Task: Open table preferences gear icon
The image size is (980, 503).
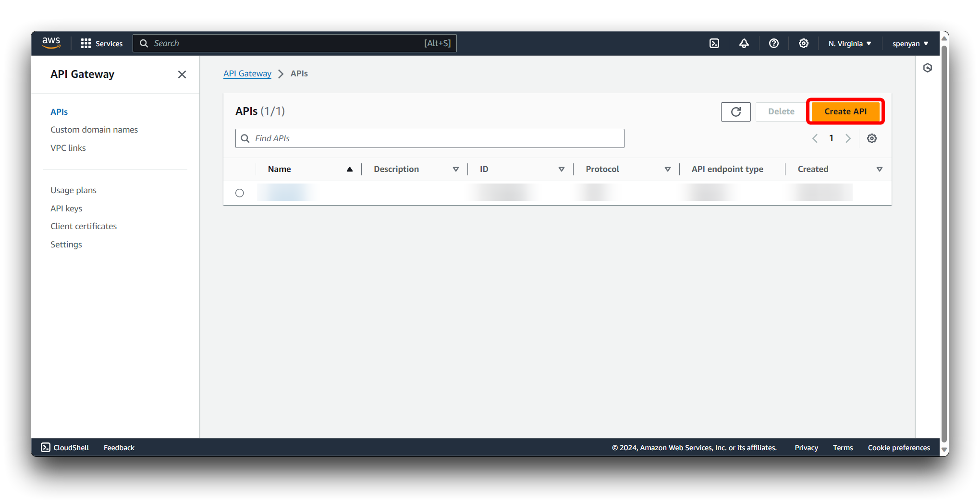Action: (x=872, y=138)
